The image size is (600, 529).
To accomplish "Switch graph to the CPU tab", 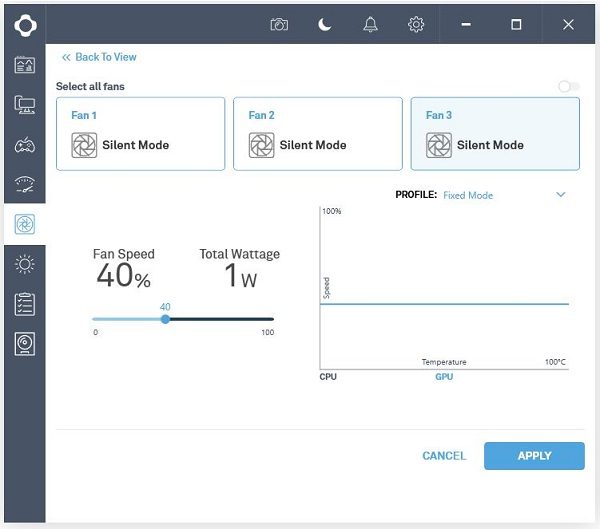I will coord(328,377).
